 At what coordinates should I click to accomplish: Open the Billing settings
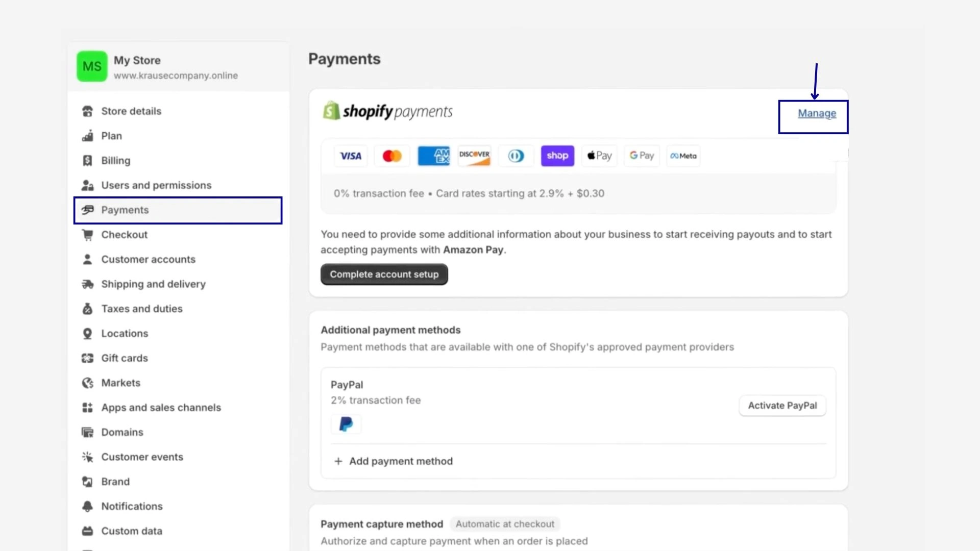click(x=116, y=161)
